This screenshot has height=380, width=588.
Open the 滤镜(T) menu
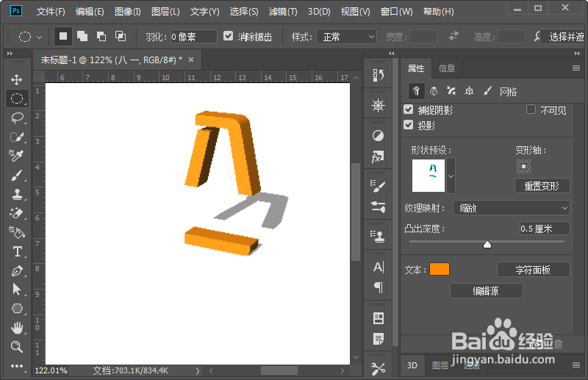pyautogui.click(x=283, y=12)
